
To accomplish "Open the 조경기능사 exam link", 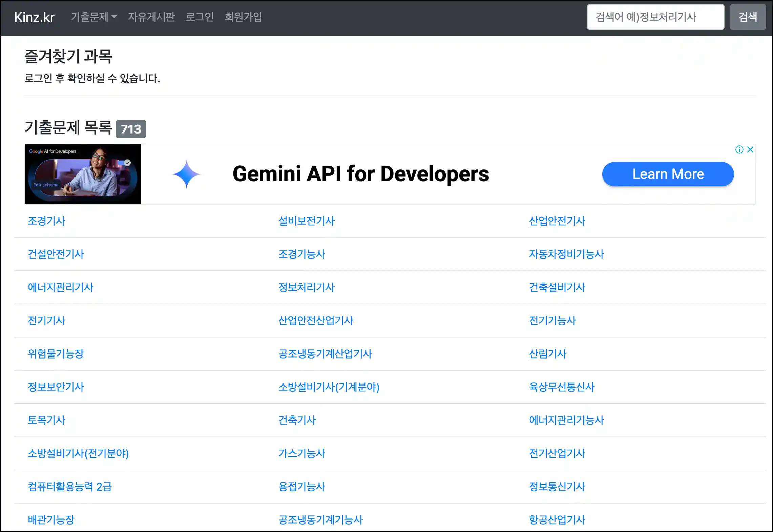I will [x=302, y=254].
